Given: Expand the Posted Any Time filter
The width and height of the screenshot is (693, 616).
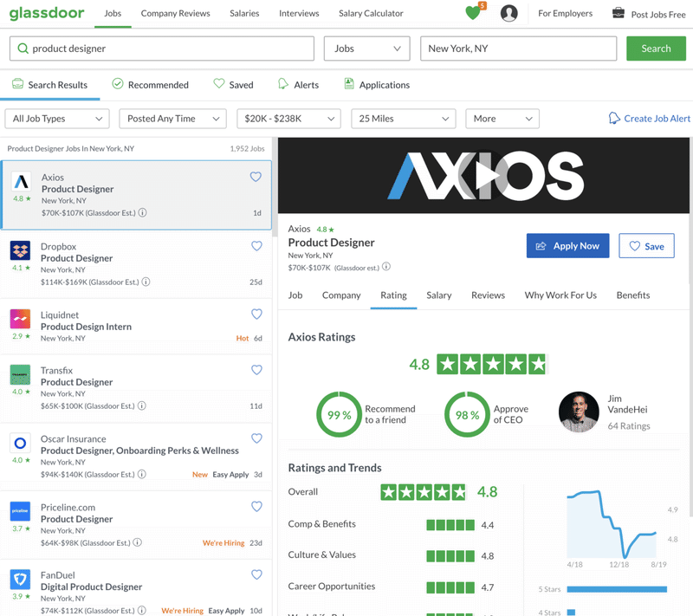Looking at the screenshot, I should pyautogui.click(x=172, y=119).
